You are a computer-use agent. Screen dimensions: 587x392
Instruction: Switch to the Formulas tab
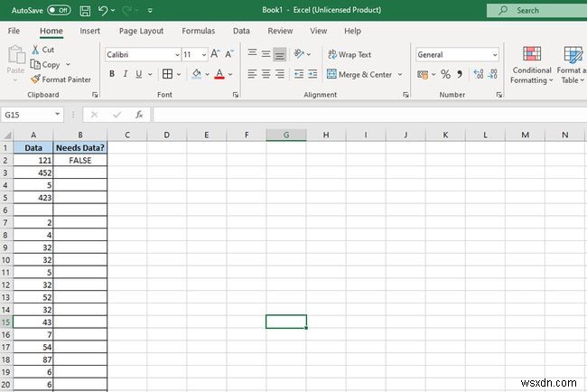(199, 31)
